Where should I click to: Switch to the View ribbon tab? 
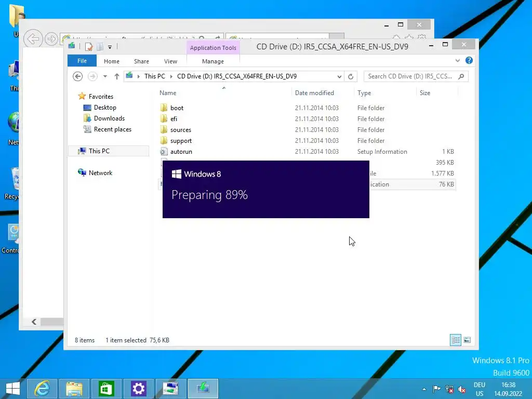pyautogui.click(x=170, y=61)
